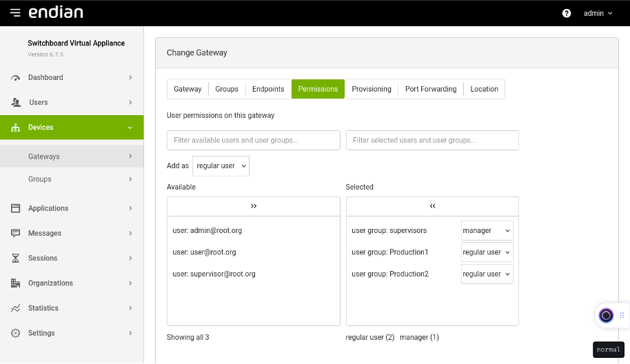Click the Settings gear icon
The width and height of the screenshot is (630, 364).
[16, 333]
